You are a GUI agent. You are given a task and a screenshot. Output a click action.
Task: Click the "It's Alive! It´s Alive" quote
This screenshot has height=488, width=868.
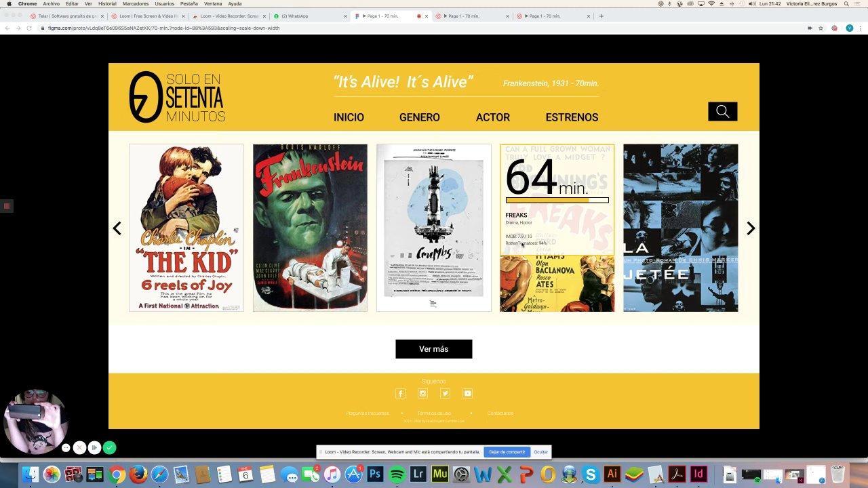403,82
